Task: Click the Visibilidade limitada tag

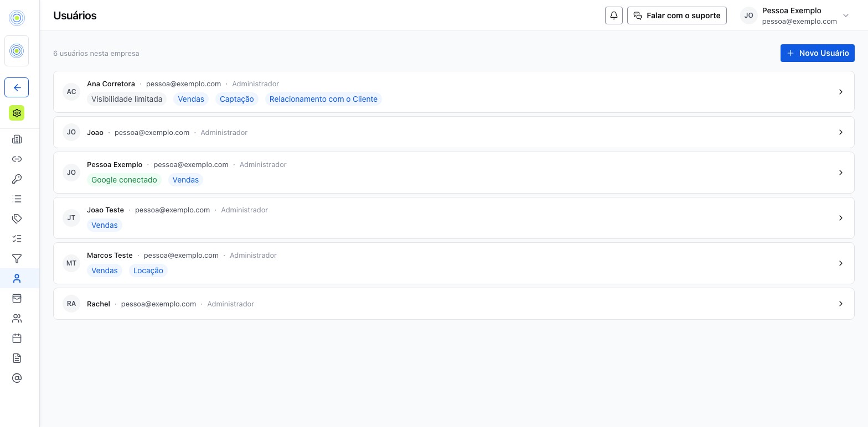Action: [127, 99]
